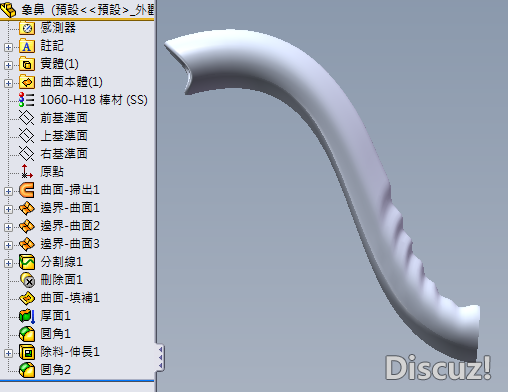The height and width of the screenshot is (392, 508).
Task: Click the 曲面-填補1 fill surface icon
Action: coord(27,298)
